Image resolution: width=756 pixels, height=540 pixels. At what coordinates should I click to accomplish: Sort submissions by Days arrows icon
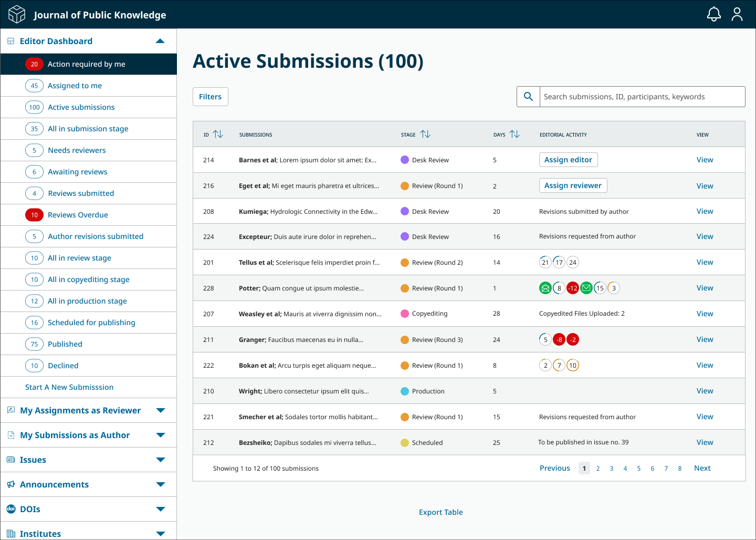514,134
